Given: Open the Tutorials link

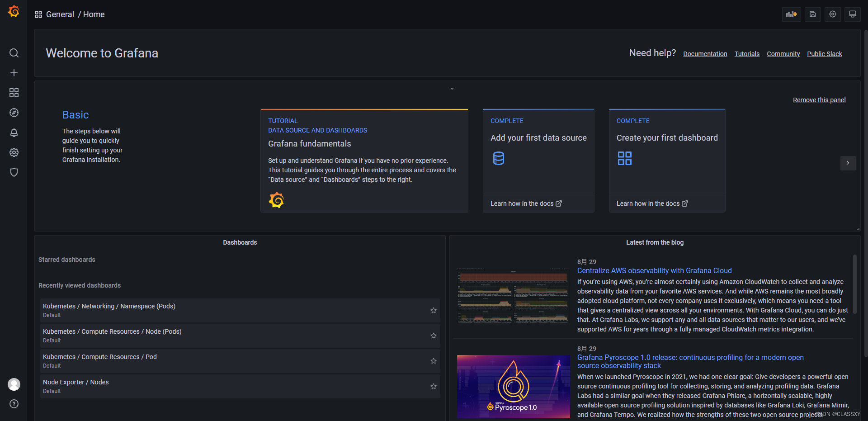Looking at the screenshot, I should point(747,54).
